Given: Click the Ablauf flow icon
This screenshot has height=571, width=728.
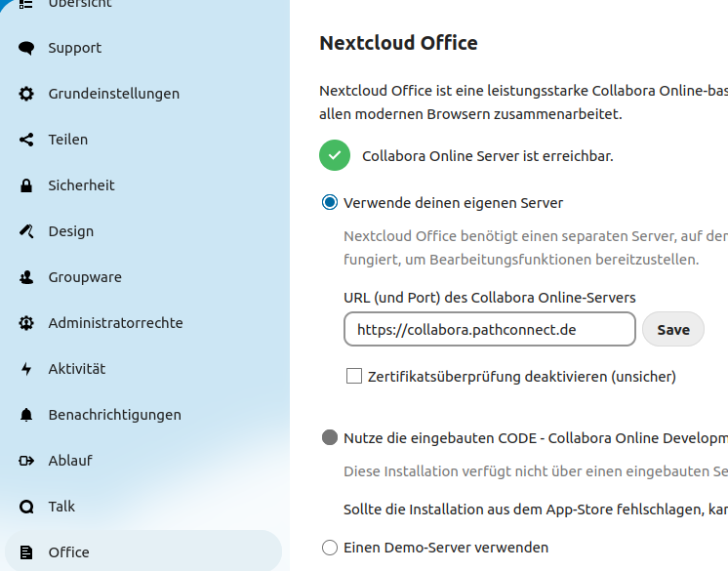Looking at the screenshot, I should point(26,461).
